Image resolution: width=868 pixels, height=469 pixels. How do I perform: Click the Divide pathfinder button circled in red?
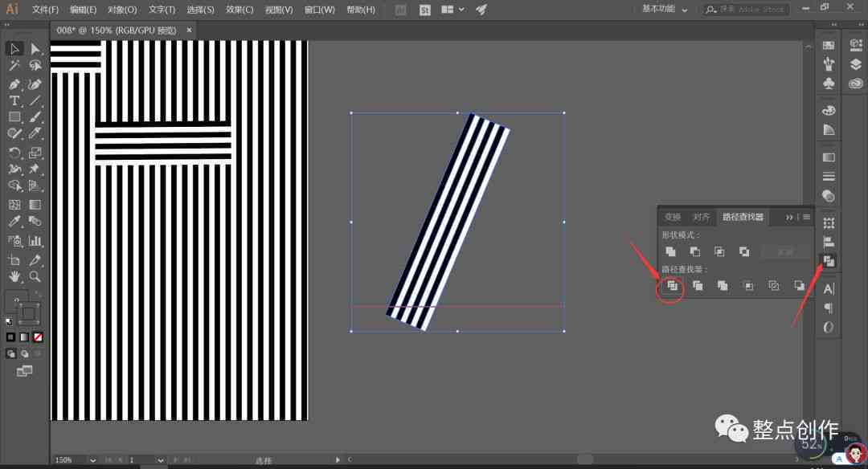[672, 286]
